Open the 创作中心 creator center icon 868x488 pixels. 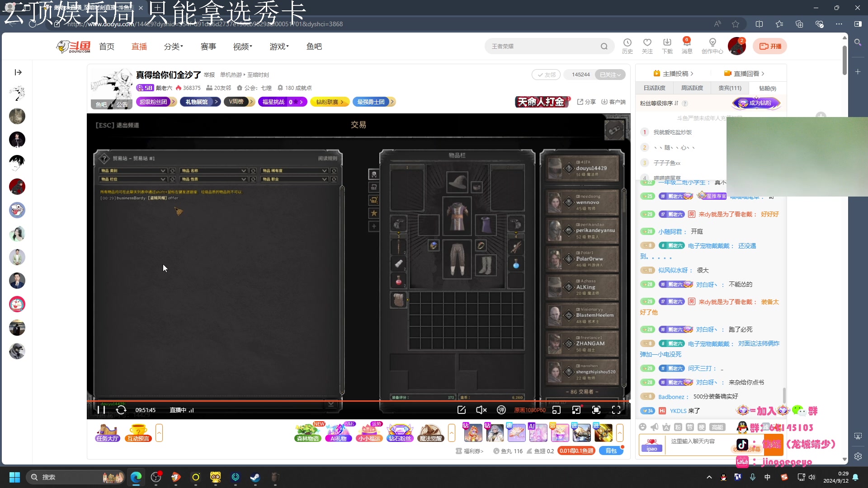click(712, 46)
